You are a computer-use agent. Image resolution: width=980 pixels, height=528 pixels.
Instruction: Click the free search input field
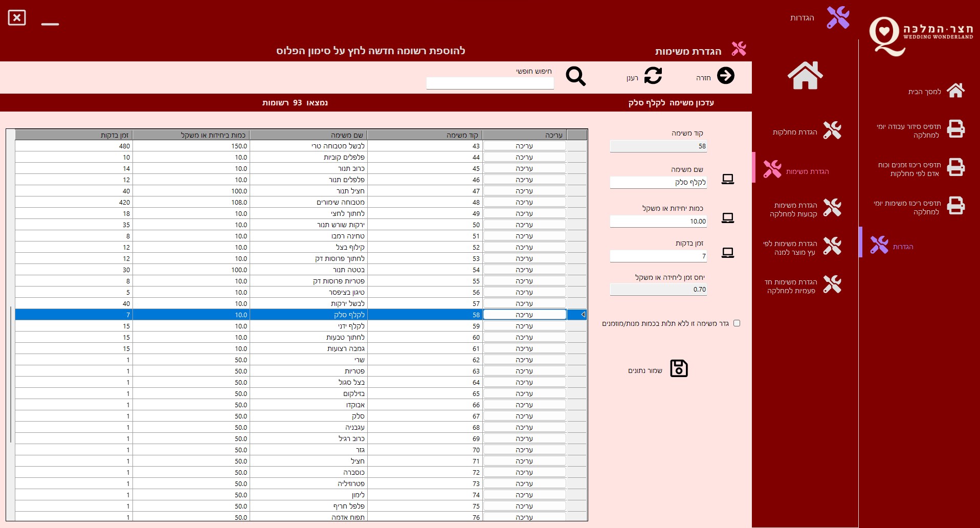pyautogui.click(x=490, y=83)
